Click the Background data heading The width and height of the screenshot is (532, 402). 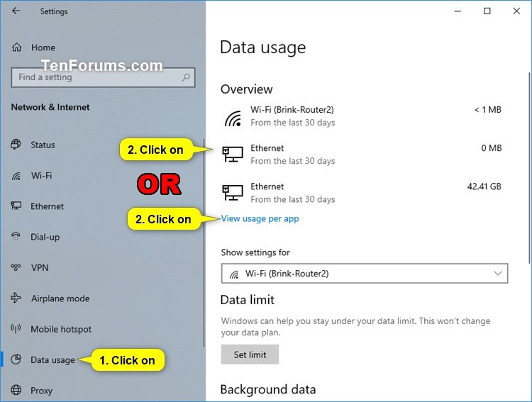(x=268, y=389)
